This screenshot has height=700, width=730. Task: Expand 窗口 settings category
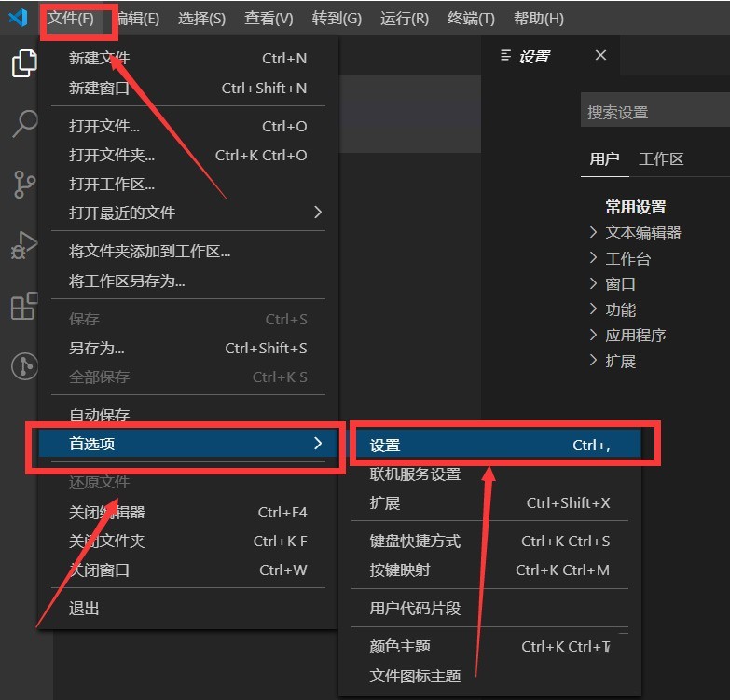(613, 284)
